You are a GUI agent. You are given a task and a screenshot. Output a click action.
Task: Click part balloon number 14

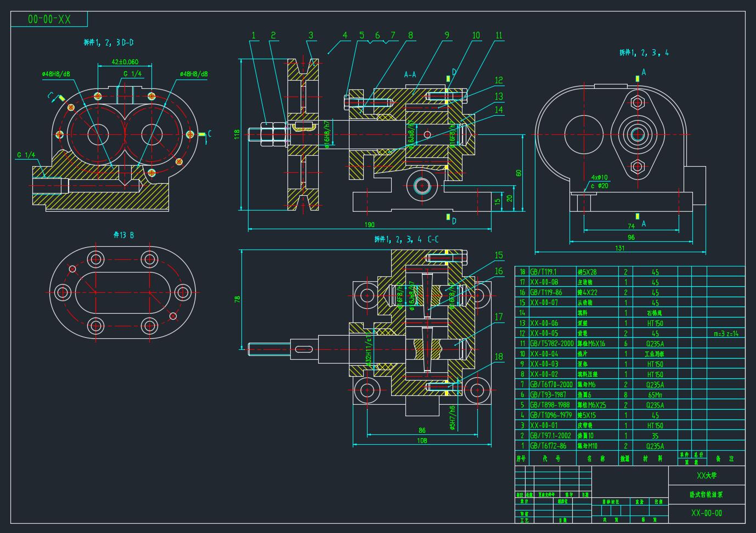pyautogui.click(x=498, y=110)
